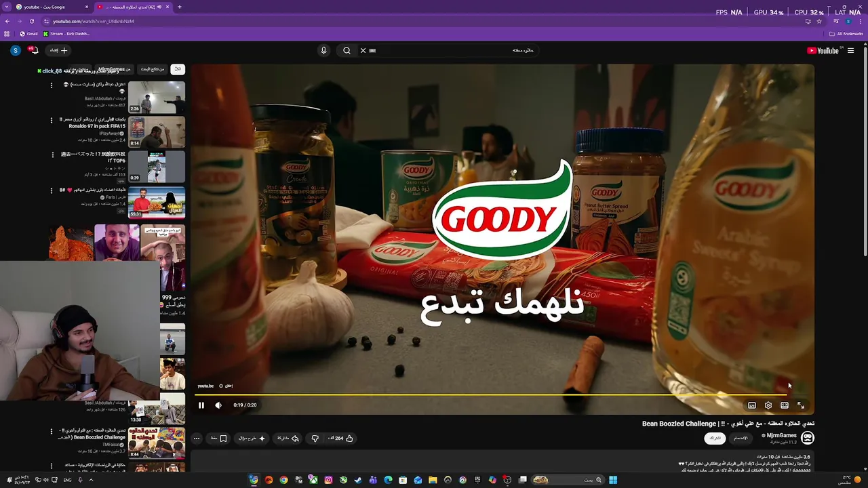Open the first 2:26 sidebar video

coord(157,97)
